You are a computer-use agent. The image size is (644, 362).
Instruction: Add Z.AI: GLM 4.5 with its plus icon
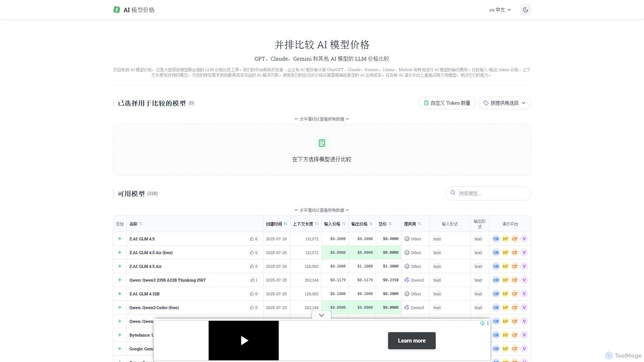pos(120,239)
